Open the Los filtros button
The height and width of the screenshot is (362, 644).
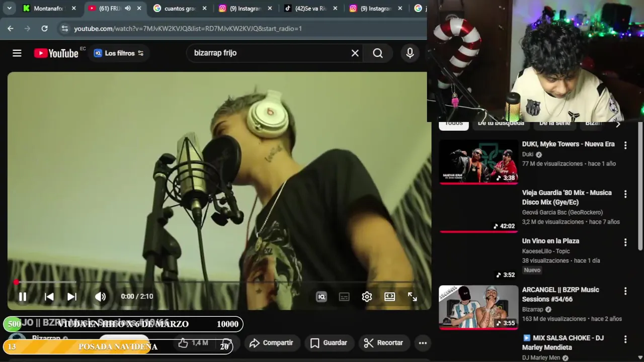pyautogui.click(x=119, y=53)
